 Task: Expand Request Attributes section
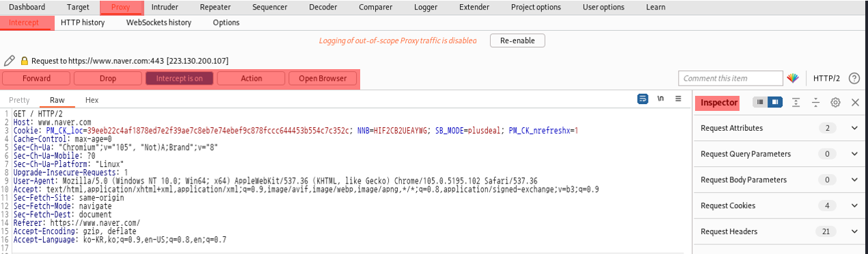pyautogui.click(x=854, y=128)
